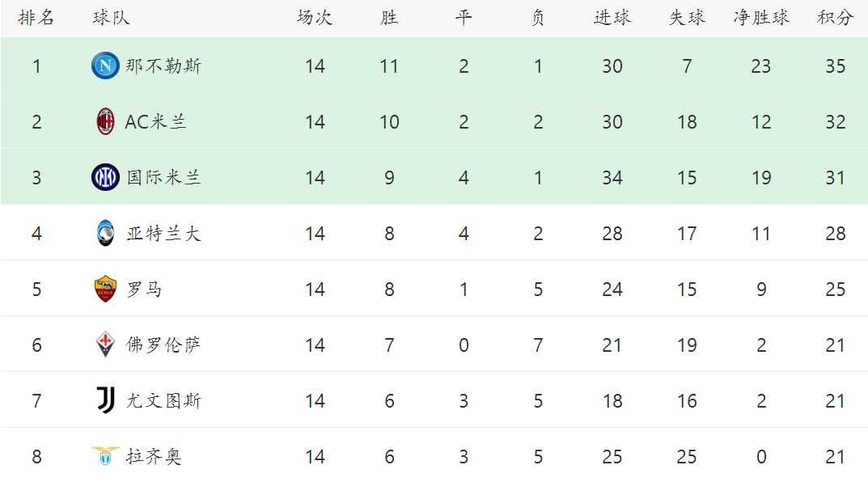The image size is (868, 482).
Task: Click the Atalanta badge icon
Action: click(105, 233)
